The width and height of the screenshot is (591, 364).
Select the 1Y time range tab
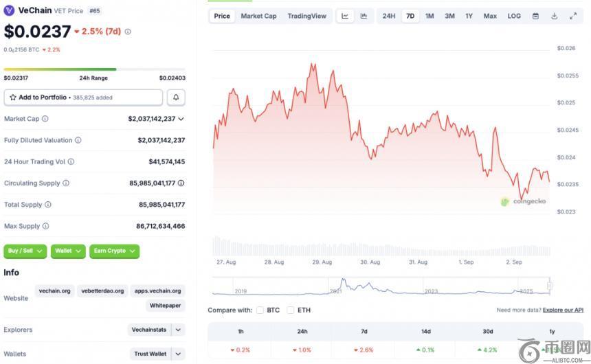469,16
